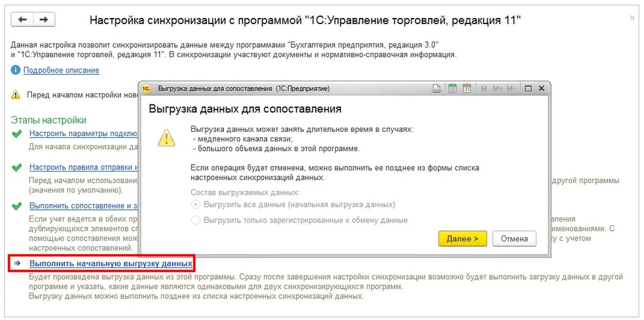Click the Отмена button

(x=514, y=239)
